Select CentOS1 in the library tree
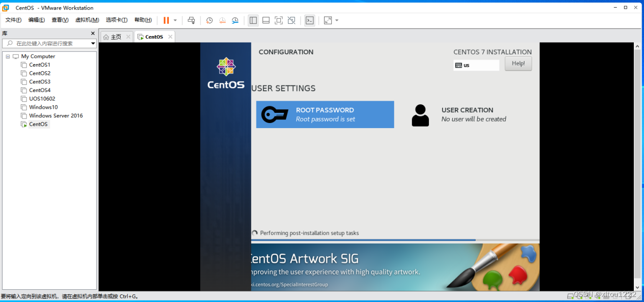Viewport: 644px width, 302px height. 40,65
